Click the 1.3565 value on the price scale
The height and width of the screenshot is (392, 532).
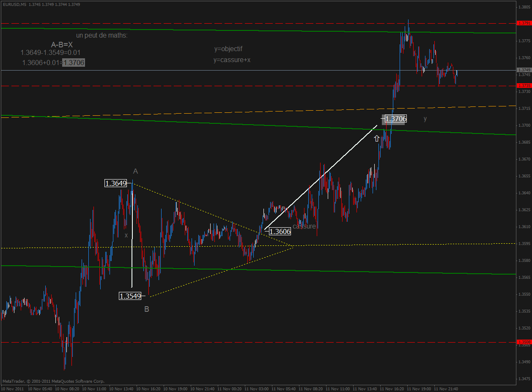(x=524, y=278)
